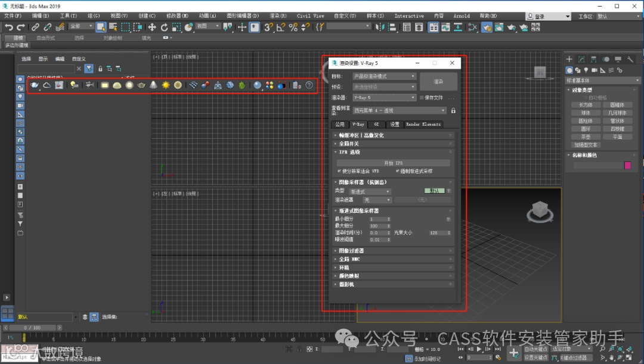Toggle scene explorer filter funnel button
Image resolution: width=644 pixels, height=364 pixels.
89,69
